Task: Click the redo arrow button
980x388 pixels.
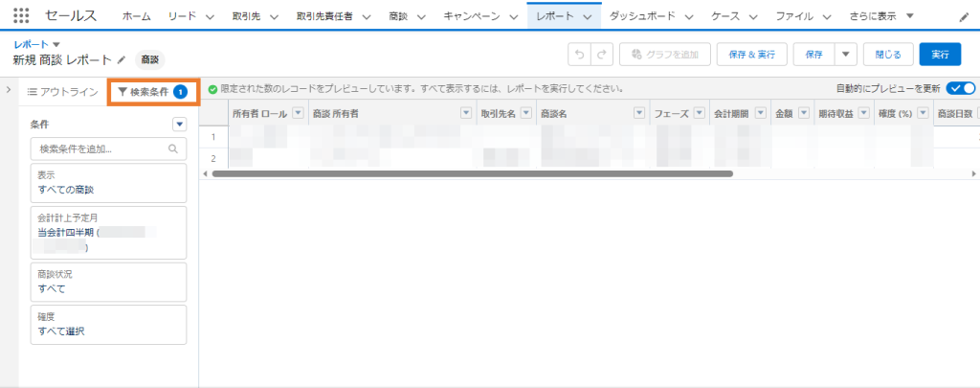Action: coord(602,55)
